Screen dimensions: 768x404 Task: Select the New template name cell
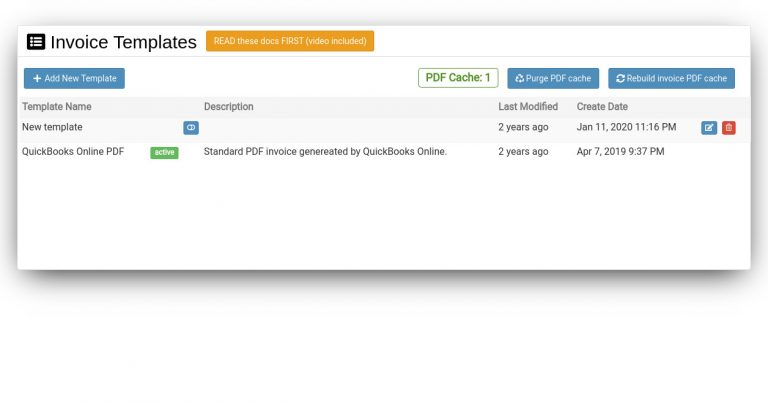point(52,127)
